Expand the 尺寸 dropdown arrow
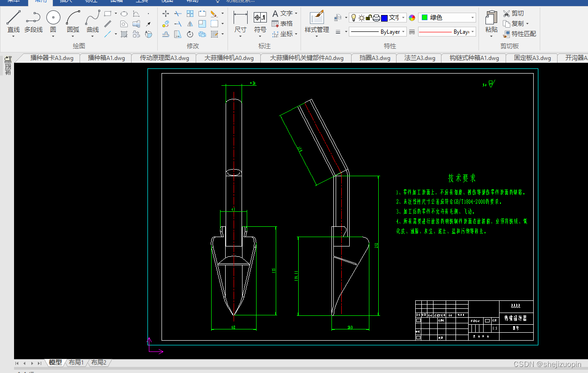The height and width of the screenshot is (373, 588). click(x=240, y=36)
